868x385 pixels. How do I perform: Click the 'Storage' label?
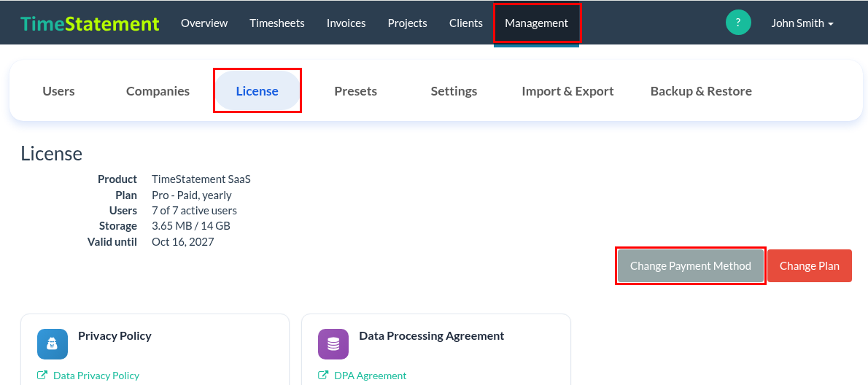coord(118,226)
